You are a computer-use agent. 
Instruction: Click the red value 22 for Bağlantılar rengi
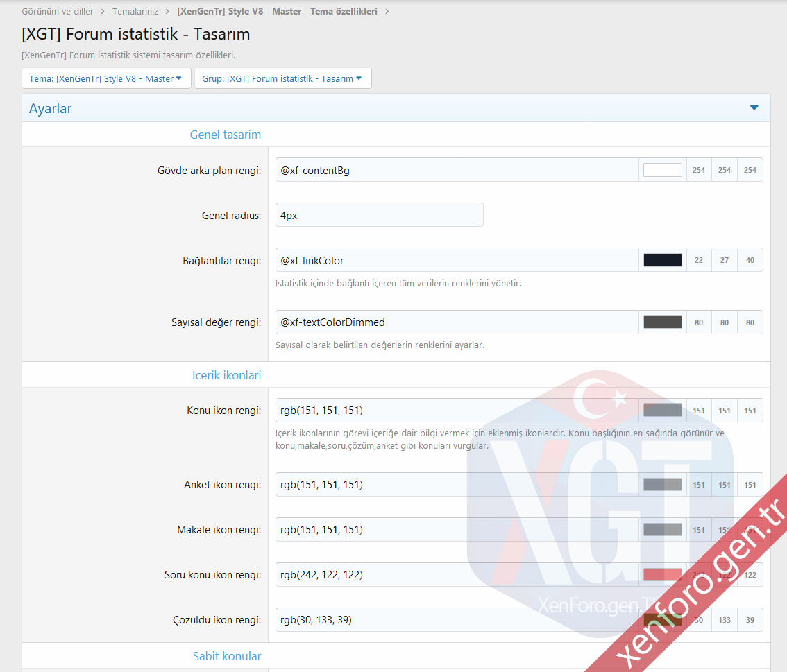click(x=699, y=260)
